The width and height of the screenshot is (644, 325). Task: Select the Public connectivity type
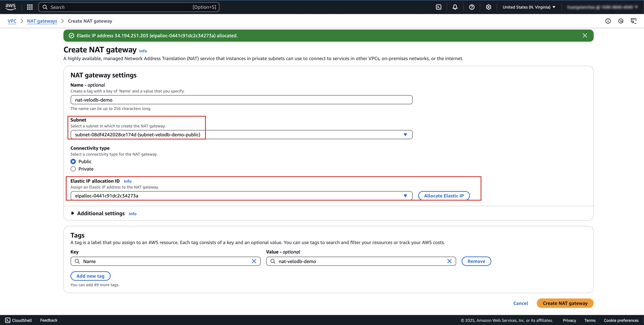click(73, 161)
